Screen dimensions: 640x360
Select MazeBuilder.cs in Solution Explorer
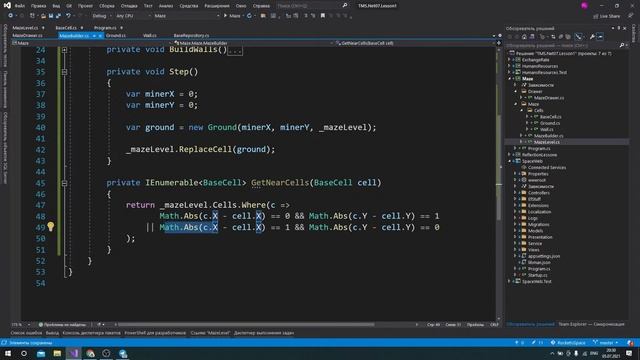[548, 136]
